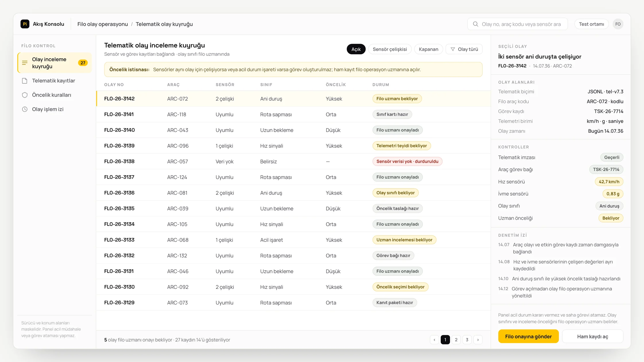Open the Filo olay operasyonu breadcrumb

coord(103,24)
